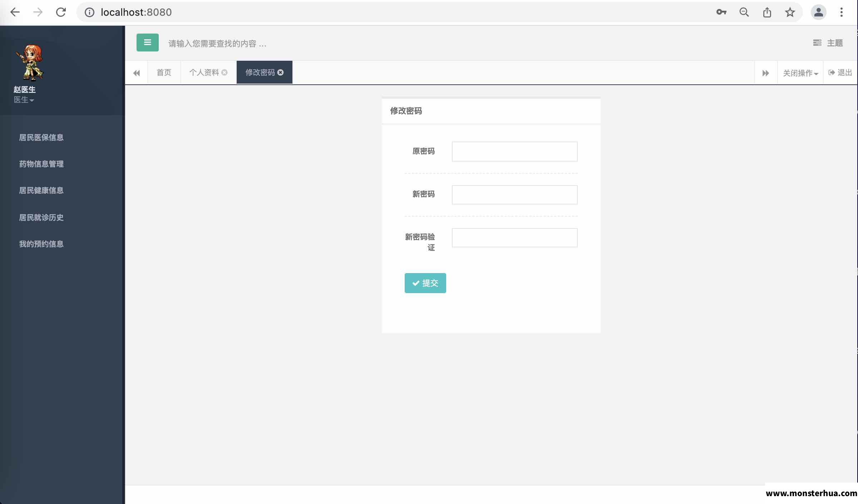This screenshot has width=858, height=504.
Task: Bookmark this page with star icon
Action: click(790, 12)
